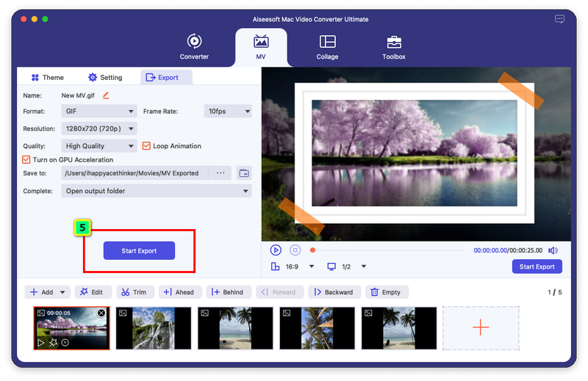The width and height of the screenshot is (588, 381).
Task: Disable the Loop Animation checkbox
Action: pyautogui.click(x=146, y=146)
